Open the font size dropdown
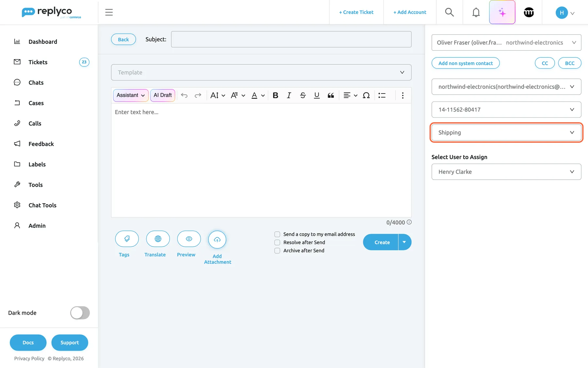 pos(218,95)
